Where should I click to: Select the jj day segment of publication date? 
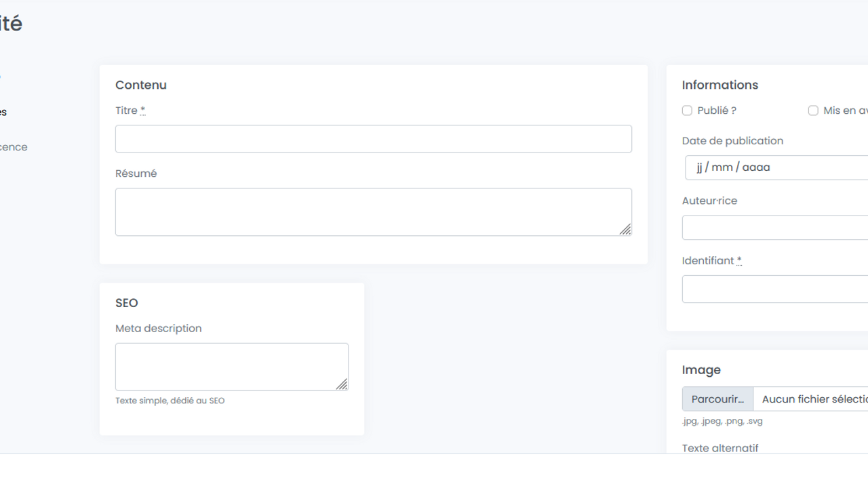699,167
